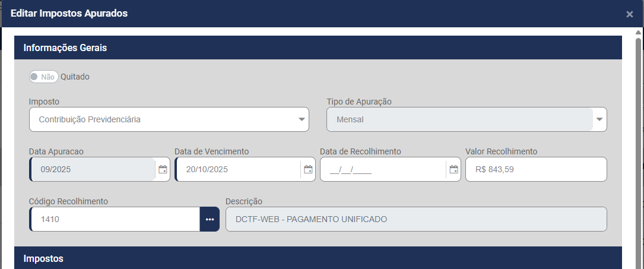Open the Data de Vencimento calendar picker
The height and width of the screenshot is (269, 644).
(308, 170)
